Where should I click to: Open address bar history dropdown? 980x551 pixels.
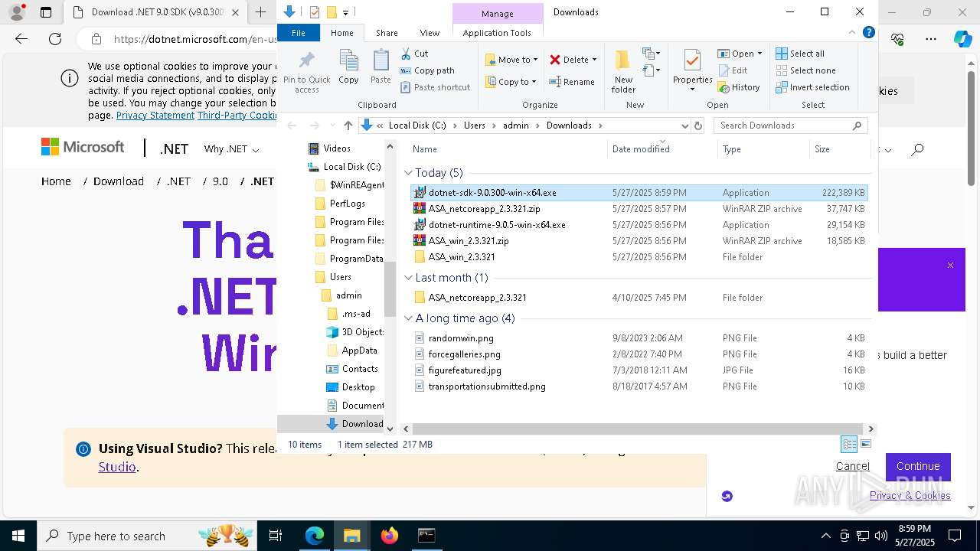click(x=684, y=126)
